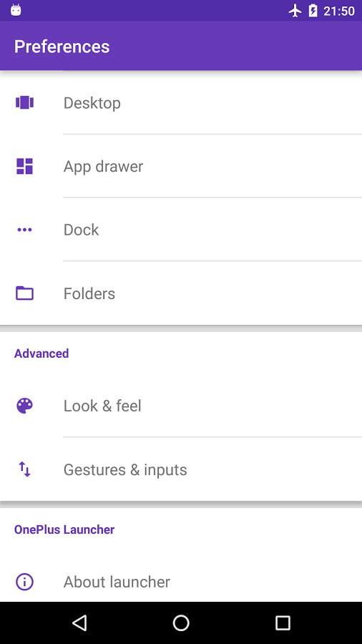Image resolution: width=362 pixels, height=644 pixels.
Task: Select Look & feel option
Action: pyautogui.click(x=181, y=406)
